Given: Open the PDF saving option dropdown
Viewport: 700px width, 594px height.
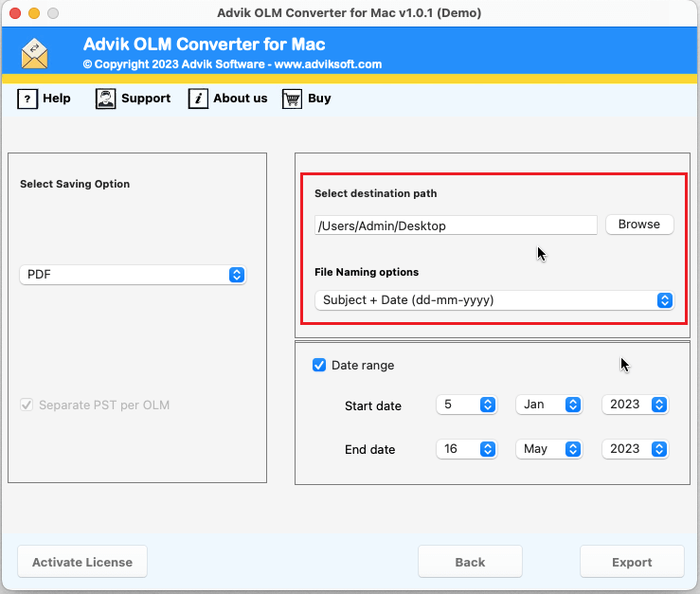Looking at the screenshot, I should (133, 275).
